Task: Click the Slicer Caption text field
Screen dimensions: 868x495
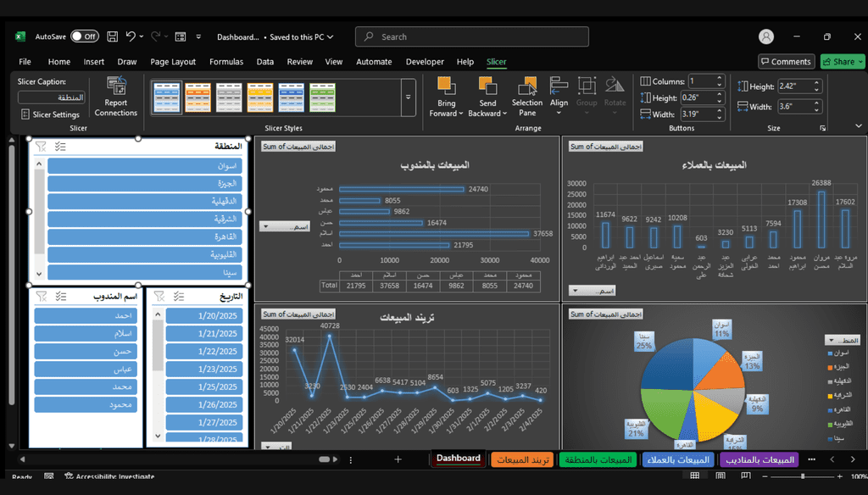Action: point(52,97)
